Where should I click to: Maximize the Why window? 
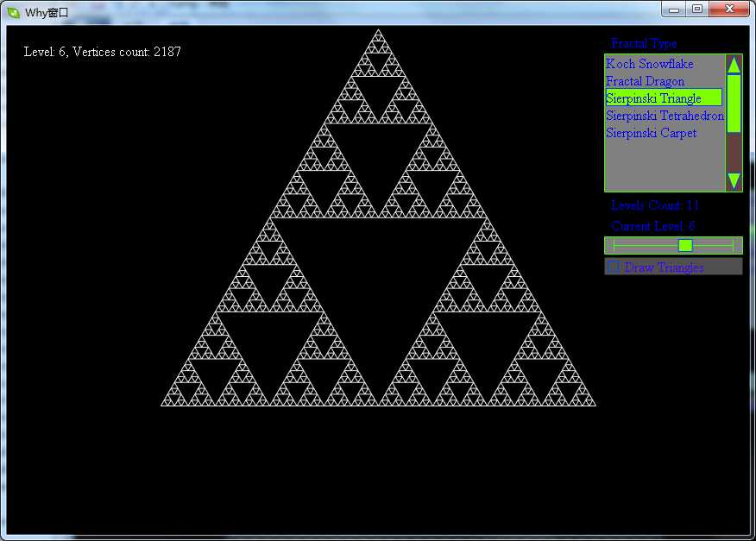(x=697, y=9)
